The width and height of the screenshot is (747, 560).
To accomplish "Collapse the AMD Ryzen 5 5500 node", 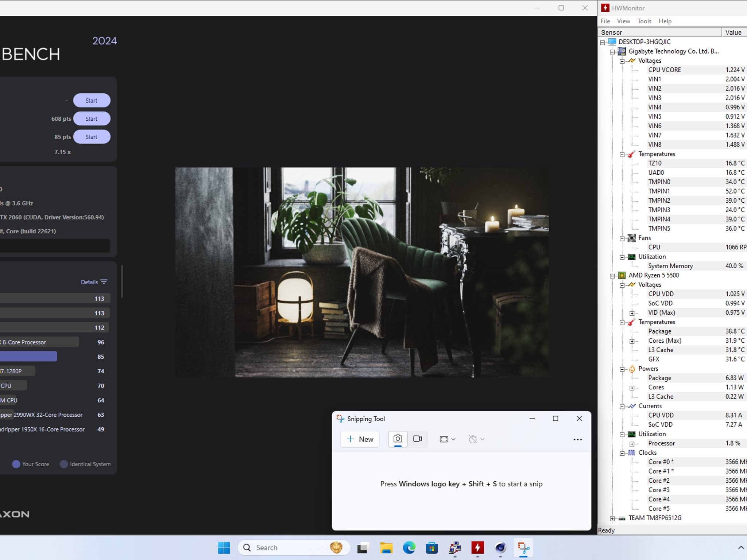I will coord(612,276).
